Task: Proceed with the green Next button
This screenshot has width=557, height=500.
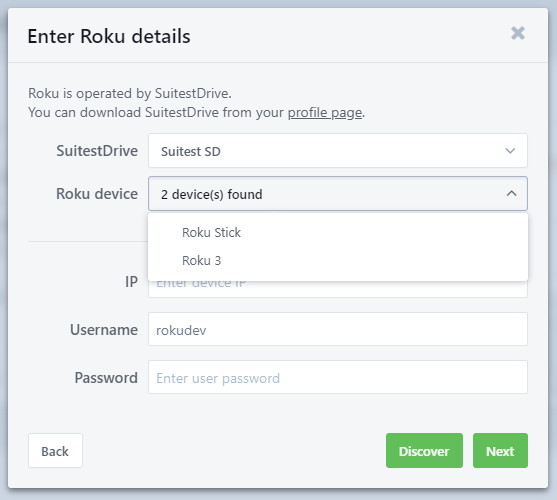Action: coord(500,451)
